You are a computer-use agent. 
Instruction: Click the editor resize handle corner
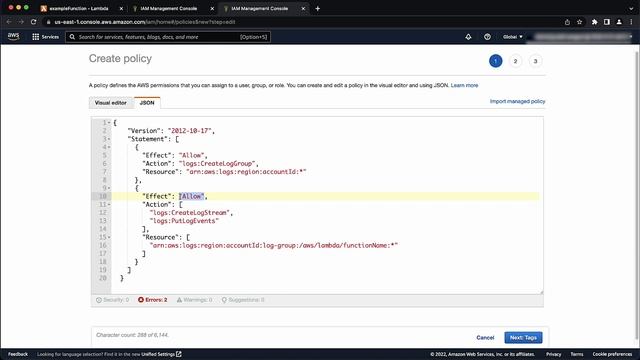pos(541,292)
